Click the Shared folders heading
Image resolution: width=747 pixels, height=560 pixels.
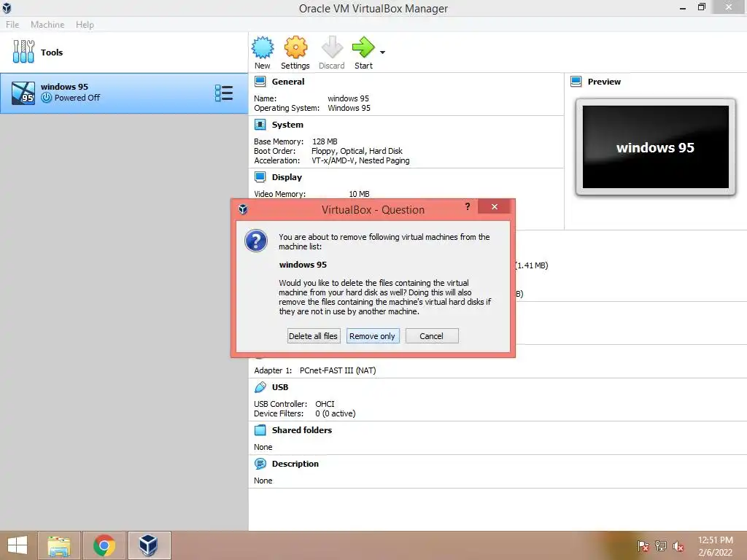301,430
